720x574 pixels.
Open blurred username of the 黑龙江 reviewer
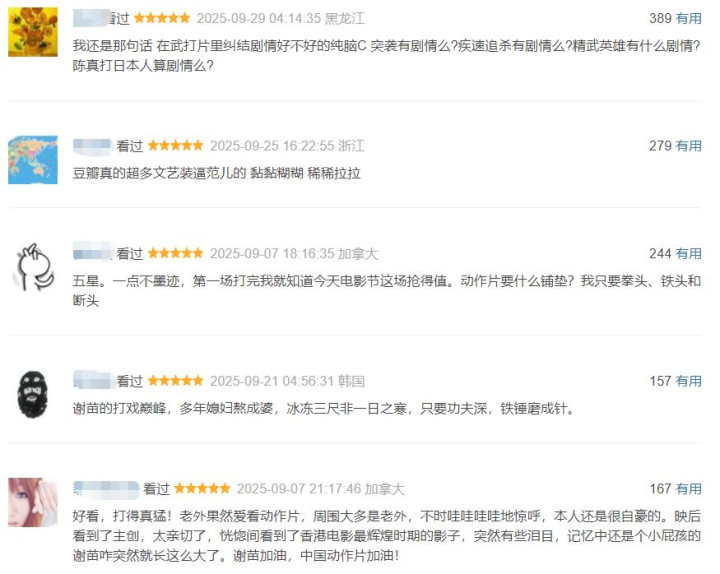(x=92, y=18)
